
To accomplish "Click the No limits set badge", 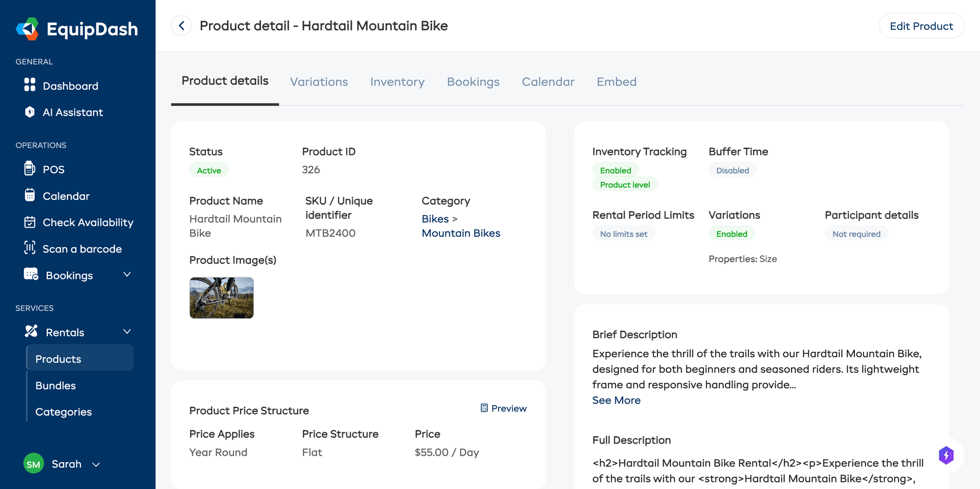I will click(x=624, y=234).
